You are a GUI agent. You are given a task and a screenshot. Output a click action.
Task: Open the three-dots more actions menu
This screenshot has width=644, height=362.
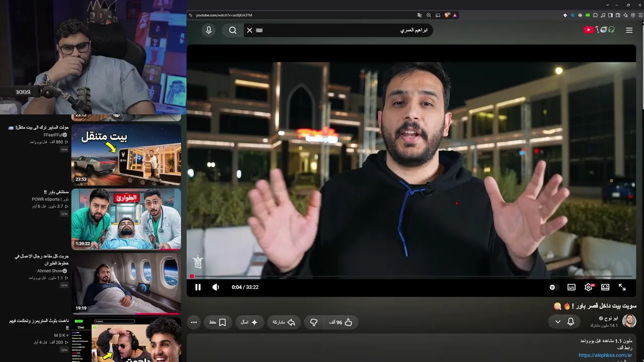click(194, 322)
